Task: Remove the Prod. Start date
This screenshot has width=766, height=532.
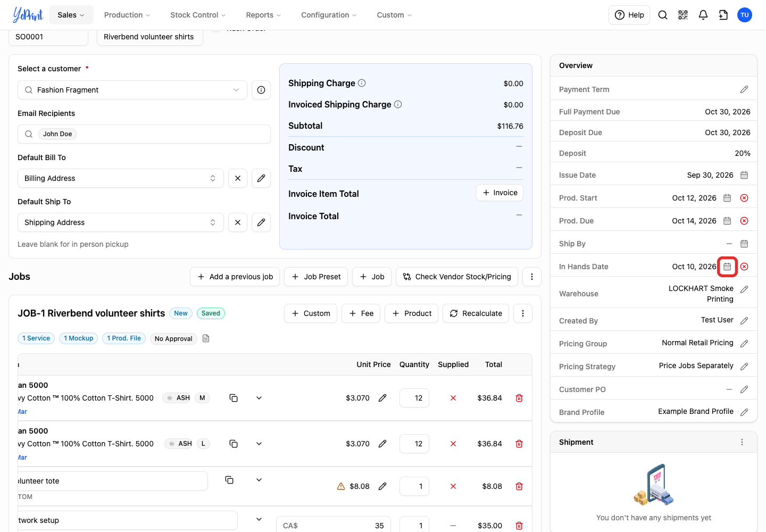Action: point(744,198)
